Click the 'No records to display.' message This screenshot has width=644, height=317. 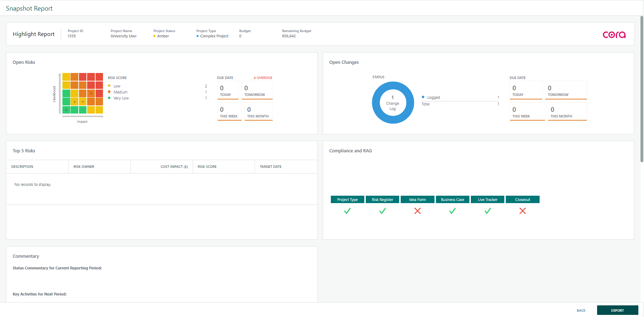[33, 184]
